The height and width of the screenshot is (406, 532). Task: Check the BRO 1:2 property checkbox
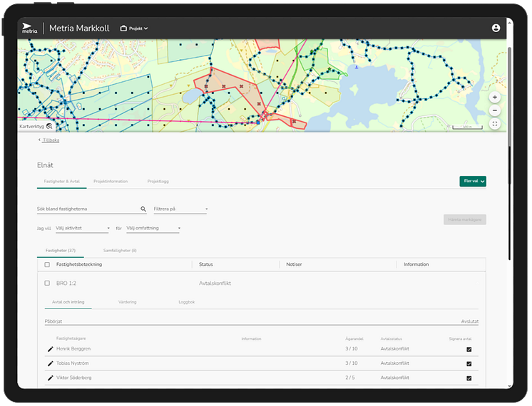point(47,283)
